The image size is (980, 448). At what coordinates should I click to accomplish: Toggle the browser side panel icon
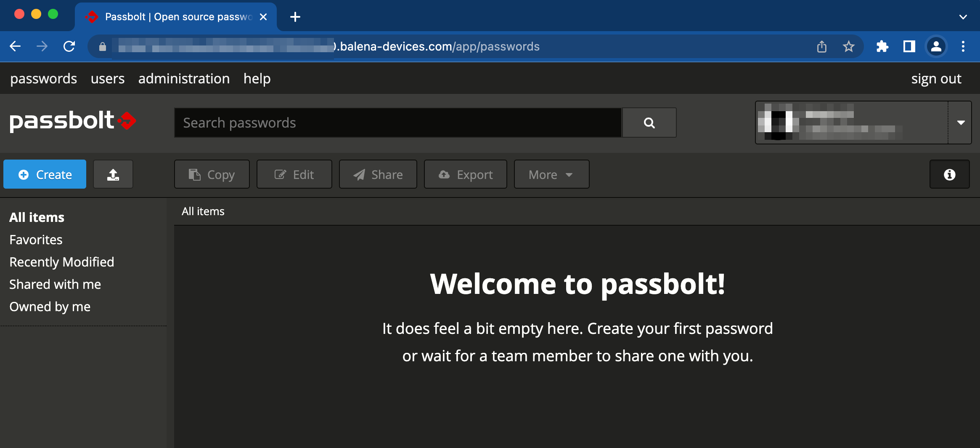coord(909,46)
